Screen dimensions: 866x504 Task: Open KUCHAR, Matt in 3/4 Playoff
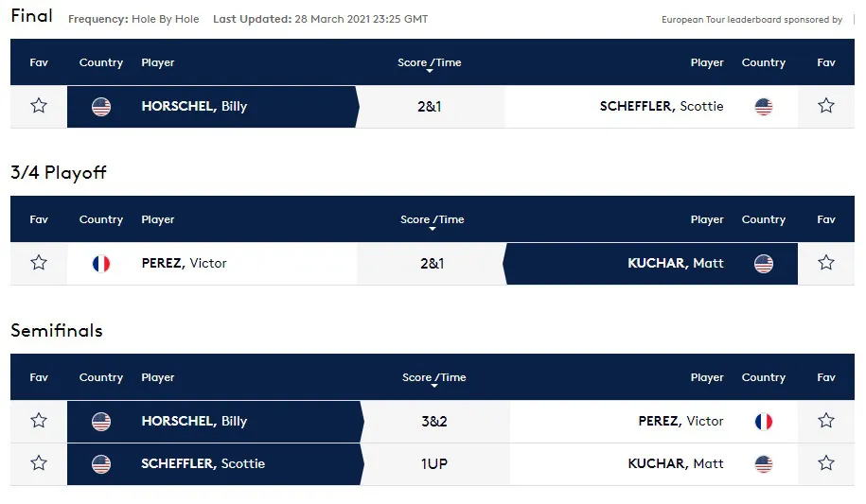click(676, 263)
